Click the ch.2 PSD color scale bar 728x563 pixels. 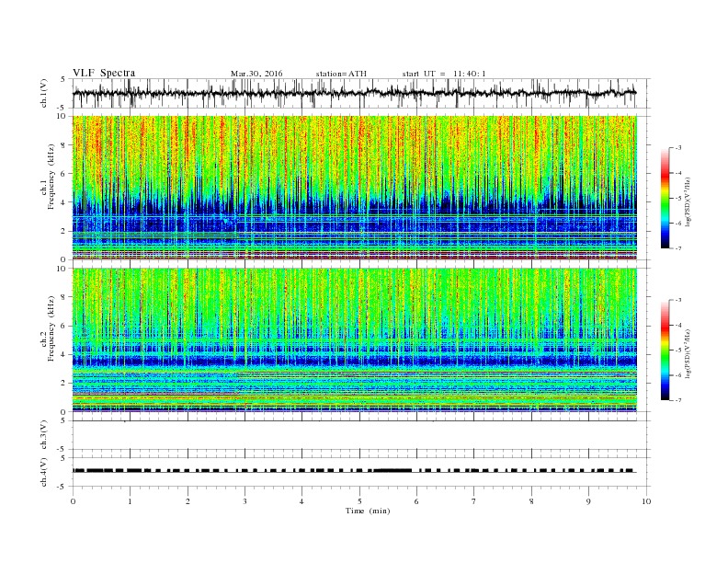(665, 350)
